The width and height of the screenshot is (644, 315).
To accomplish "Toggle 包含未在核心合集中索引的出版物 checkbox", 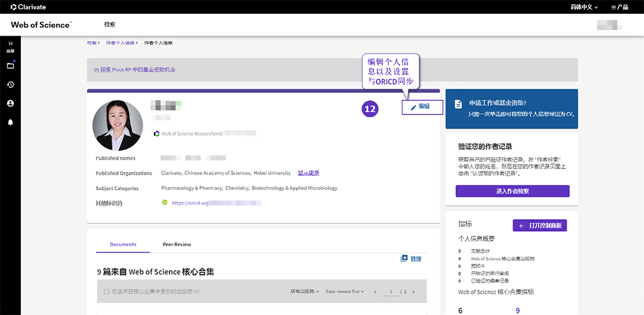I will tap(107, 292).
